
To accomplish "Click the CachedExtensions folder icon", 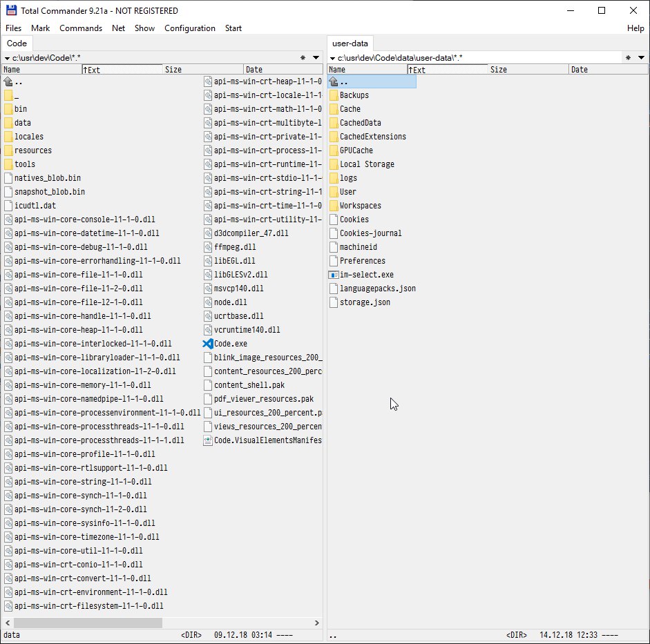I will pyautogui.click(x=334, y=137).
